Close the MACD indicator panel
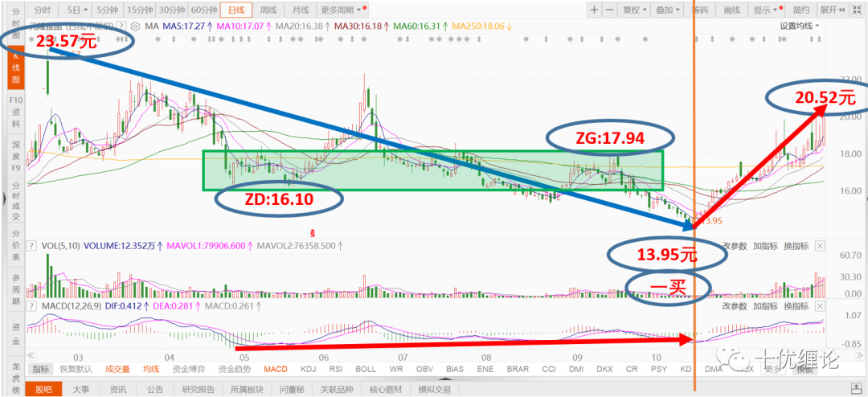 821,305
